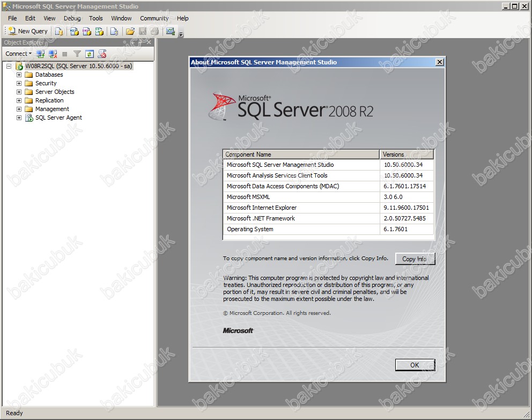Click the Component Name column header
The image size is (532, 420).
pos(301,154)
